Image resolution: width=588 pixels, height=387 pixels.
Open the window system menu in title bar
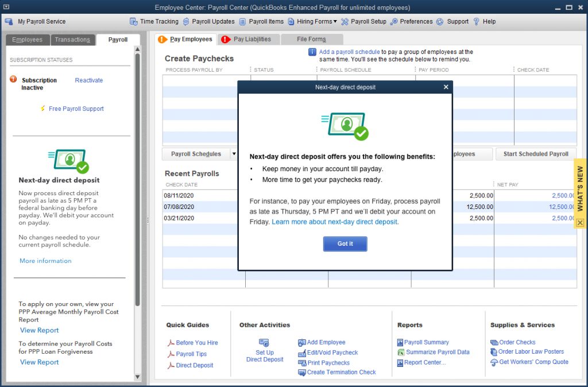click(6, 7)
